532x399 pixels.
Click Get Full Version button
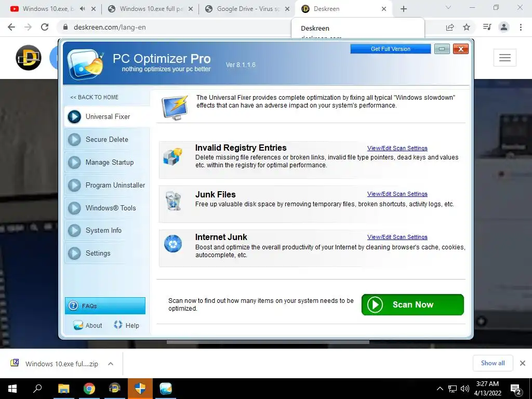(x=391, y=49)
